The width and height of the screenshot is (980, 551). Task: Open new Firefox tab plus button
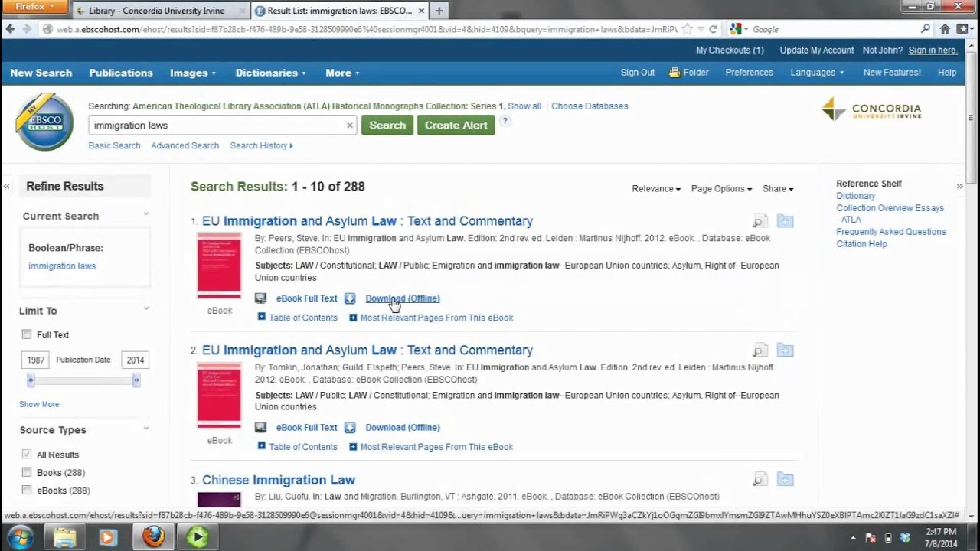[439, 11]
